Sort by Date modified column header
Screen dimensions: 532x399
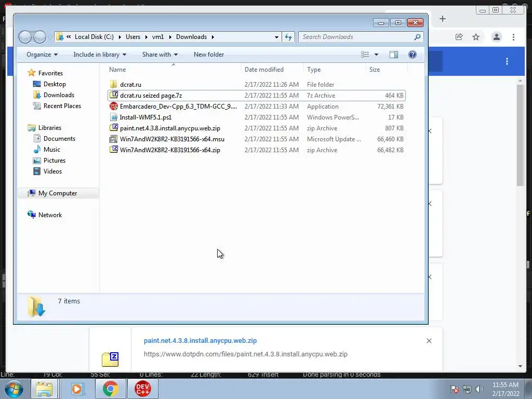pyautogui.click(x=264, y=70)
